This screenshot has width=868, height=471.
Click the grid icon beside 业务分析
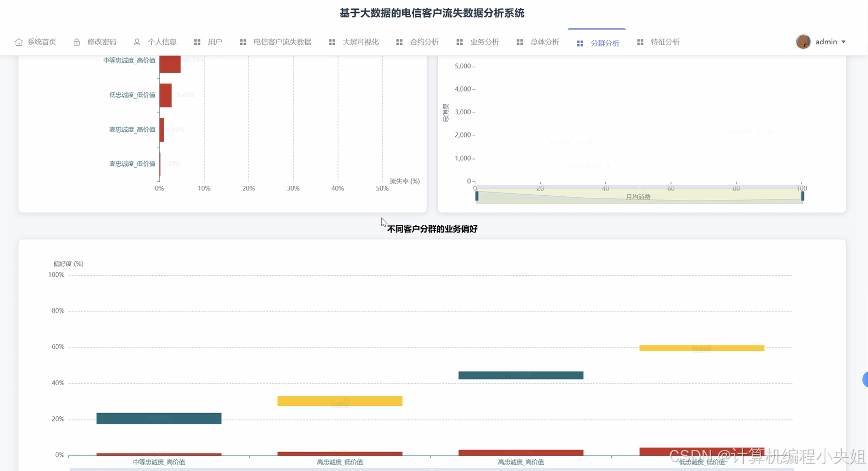pyautogui.click(x=460, y=42)
